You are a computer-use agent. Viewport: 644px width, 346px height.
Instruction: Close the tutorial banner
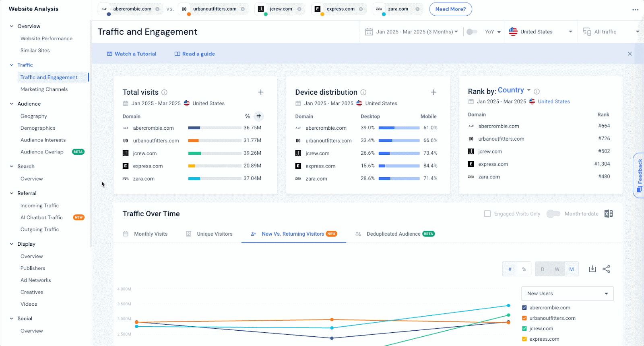click(x=630, y=54)
